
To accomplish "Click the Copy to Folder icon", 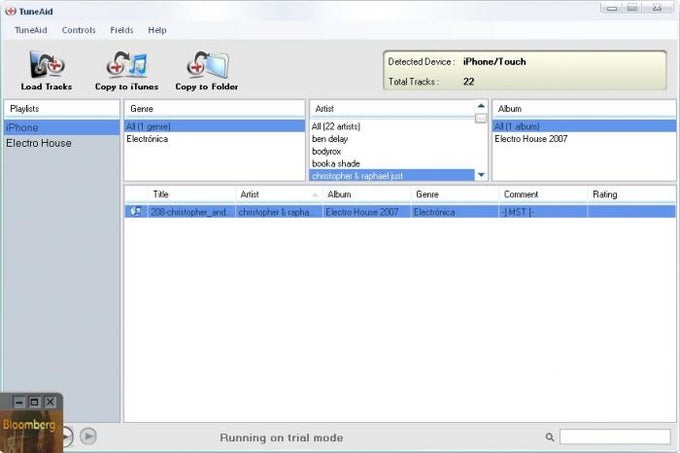I will [x=207, y=64].
